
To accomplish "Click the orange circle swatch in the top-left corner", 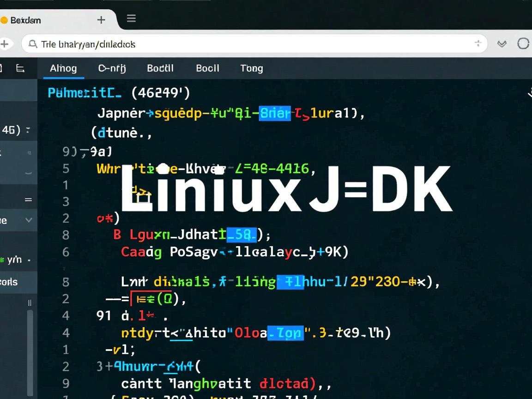I will pos(5,20).
